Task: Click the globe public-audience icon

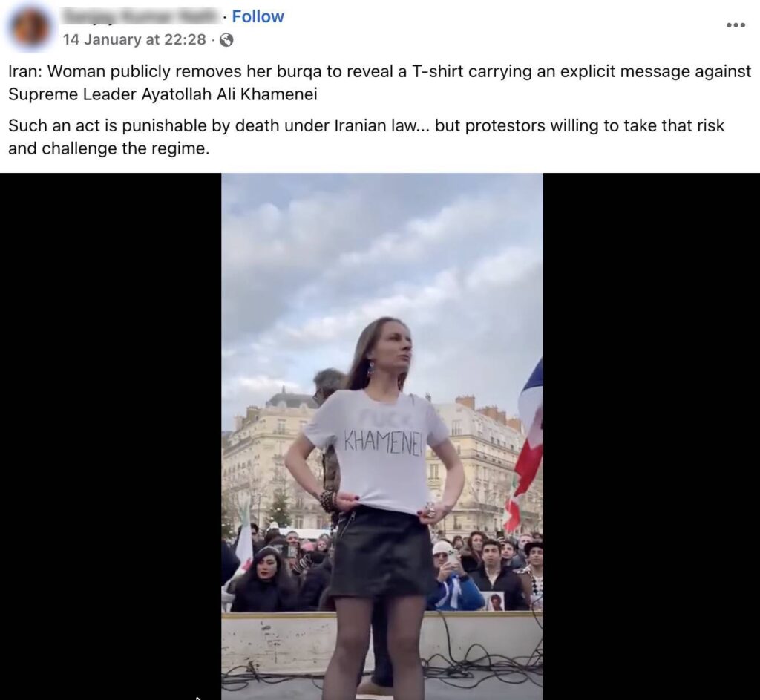Action: [x=226, y=40]
